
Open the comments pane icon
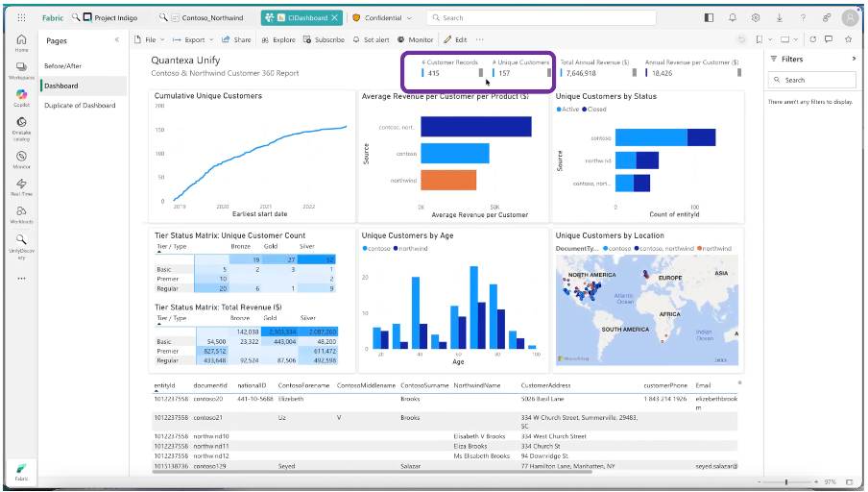tap(829, 39)
